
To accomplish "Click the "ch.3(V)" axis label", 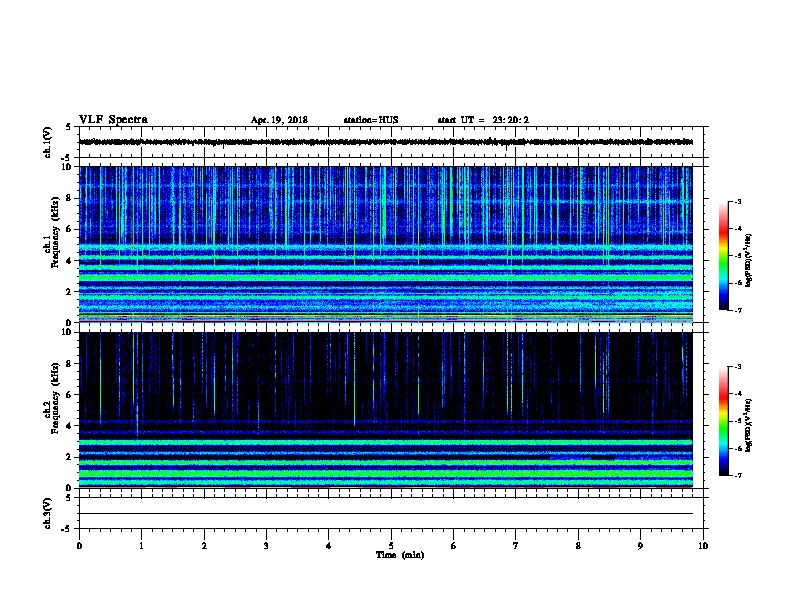I will pos(47,513).
